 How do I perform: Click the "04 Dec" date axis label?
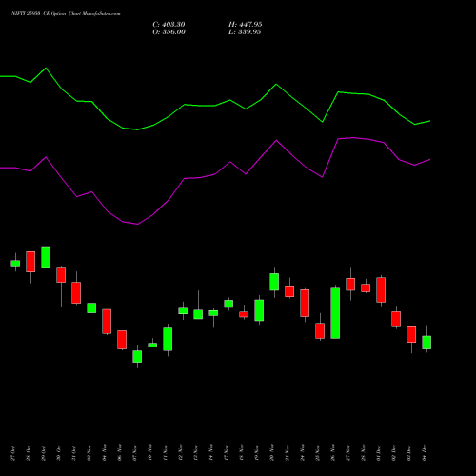point(425,453)
